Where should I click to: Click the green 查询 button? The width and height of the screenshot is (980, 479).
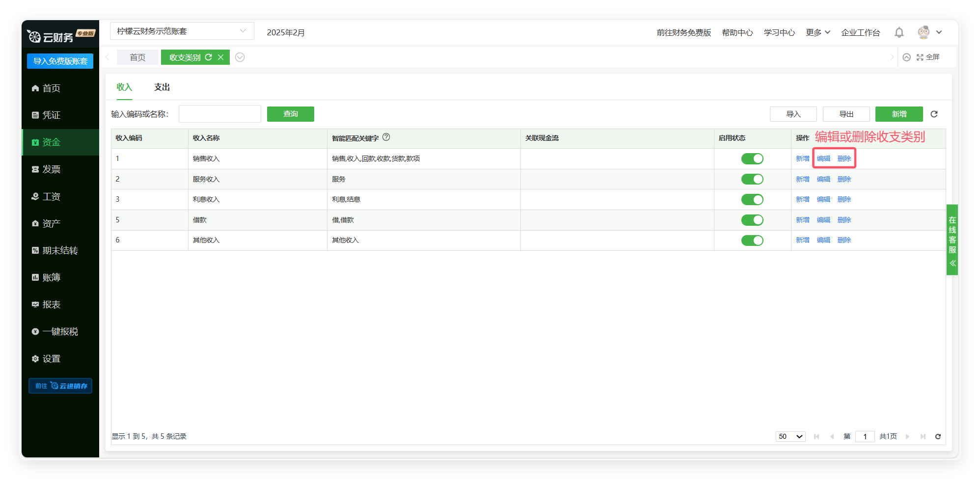tap(290, 114)
